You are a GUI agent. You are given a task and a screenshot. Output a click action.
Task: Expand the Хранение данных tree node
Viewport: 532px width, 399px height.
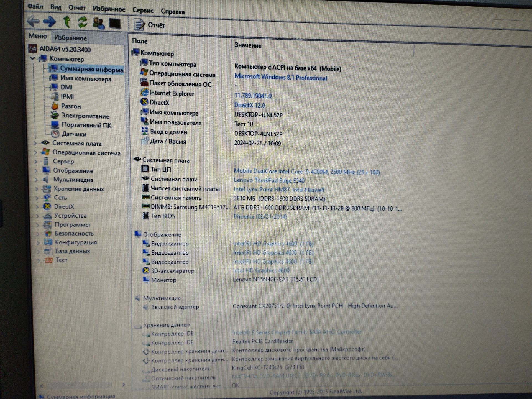click(x=36, y=189)
